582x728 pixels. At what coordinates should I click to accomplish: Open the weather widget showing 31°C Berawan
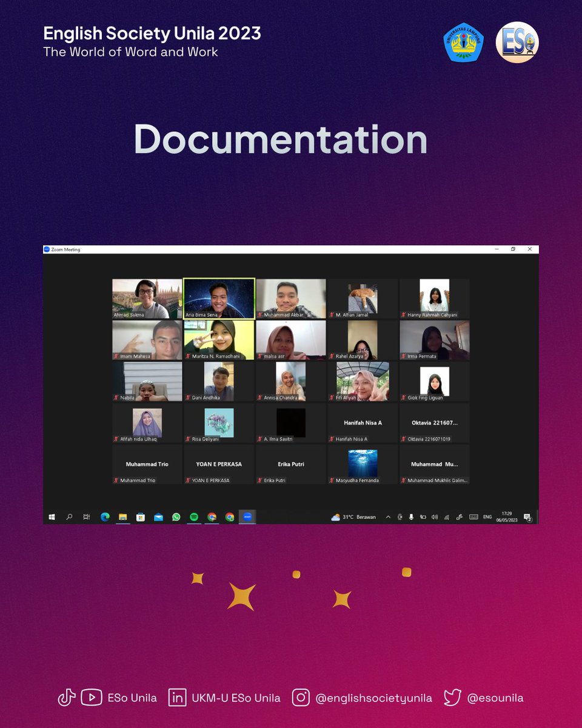pyautogui.click(x=353, y=517)
